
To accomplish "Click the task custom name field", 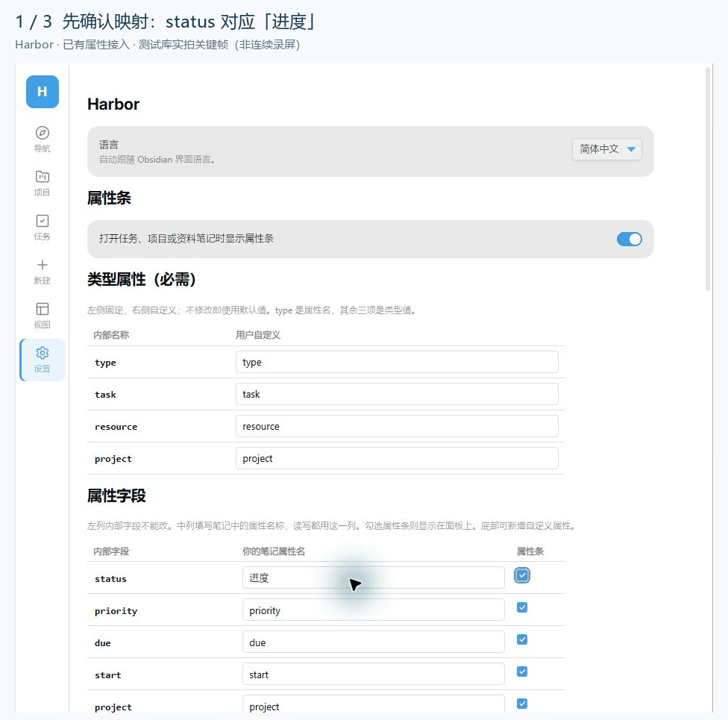I will pos(397,394).
